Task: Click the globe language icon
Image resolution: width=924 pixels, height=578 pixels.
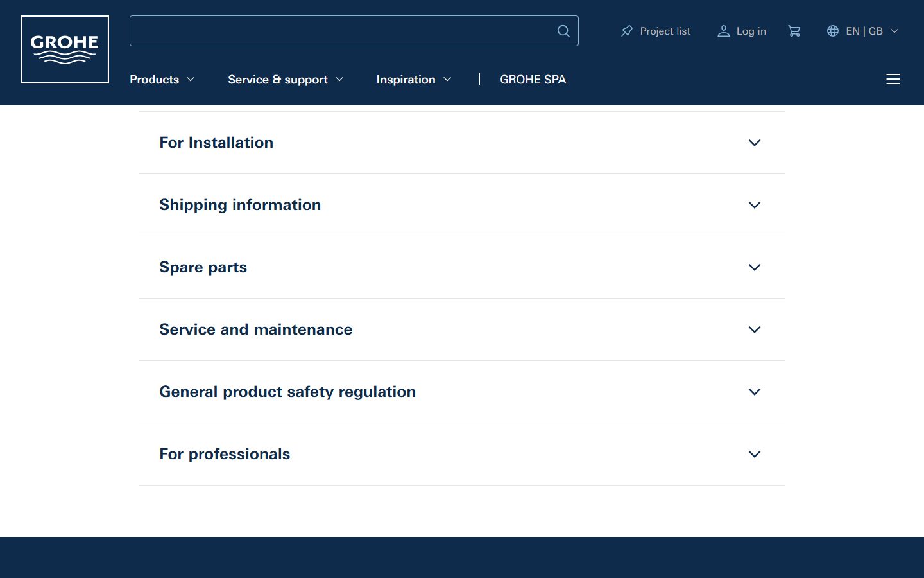Action: [833, 31]
